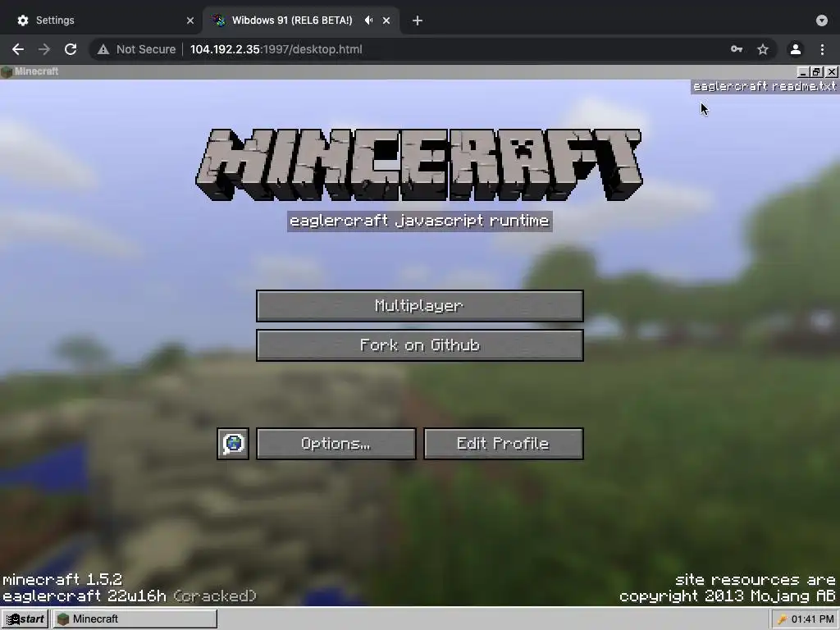Open eaglercraft readme.txt link
The height and width of the screenshot is (630, 840).
[765, 86]
